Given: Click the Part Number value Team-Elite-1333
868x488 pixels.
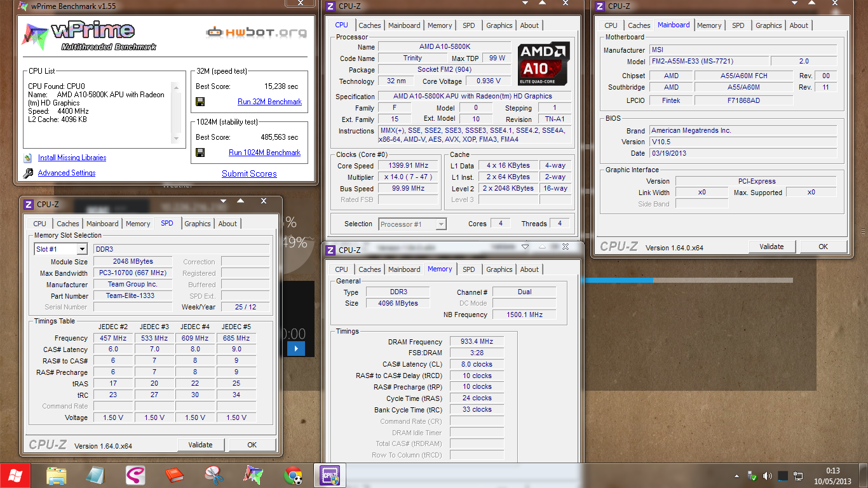Looking at the screenshot, I should 132,295.
